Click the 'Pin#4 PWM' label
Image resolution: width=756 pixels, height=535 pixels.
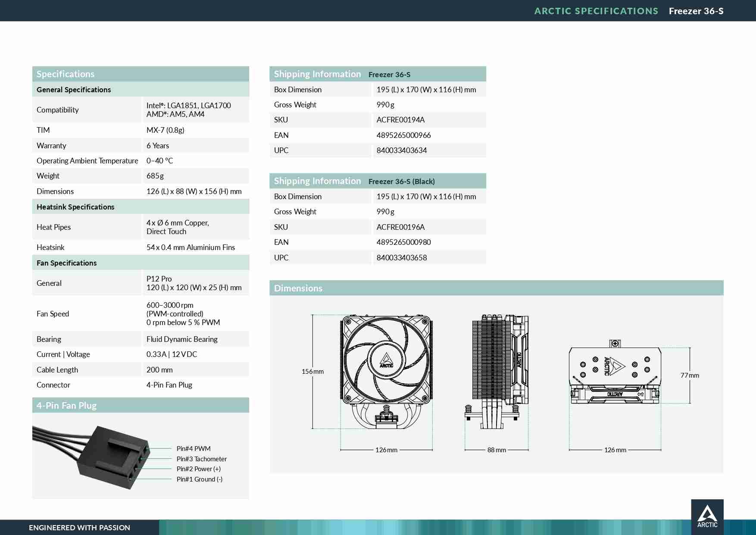[x=194, y=449]
